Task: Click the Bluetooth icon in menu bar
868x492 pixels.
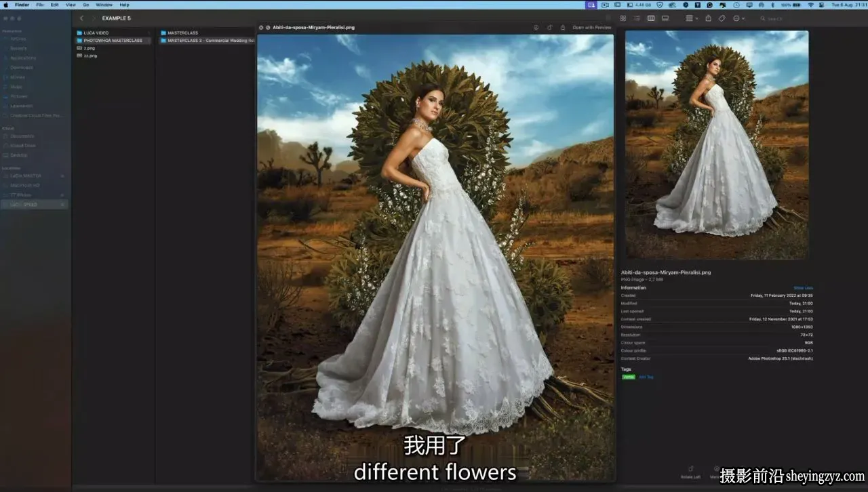Action: pyautogui.click(x=772, y=5)
